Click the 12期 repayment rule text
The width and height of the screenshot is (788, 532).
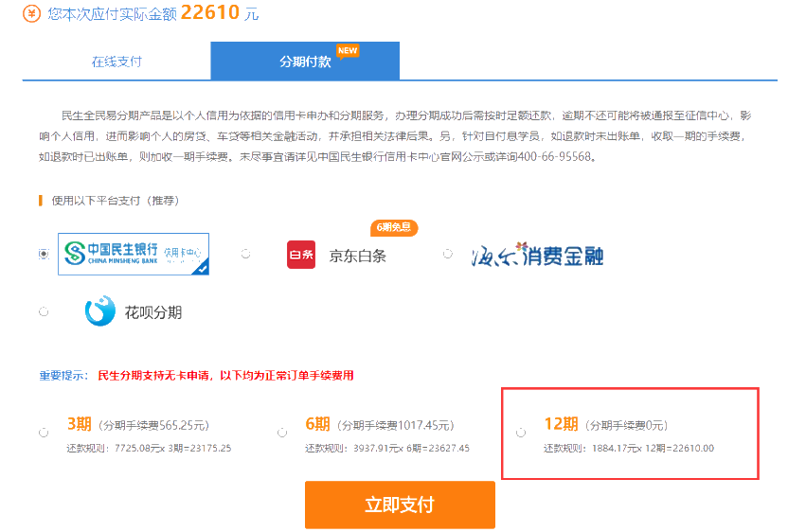click(x=629, y=448)
